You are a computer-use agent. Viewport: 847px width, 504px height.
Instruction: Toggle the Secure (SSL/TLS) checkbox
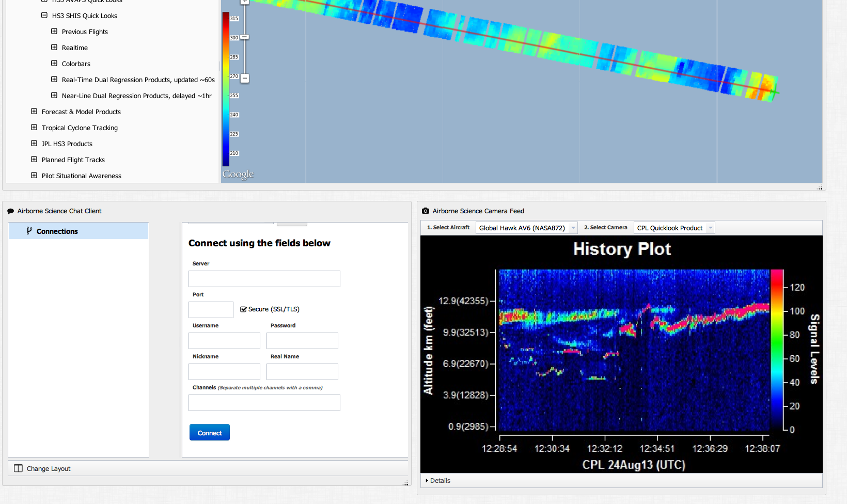pos(244,309)
